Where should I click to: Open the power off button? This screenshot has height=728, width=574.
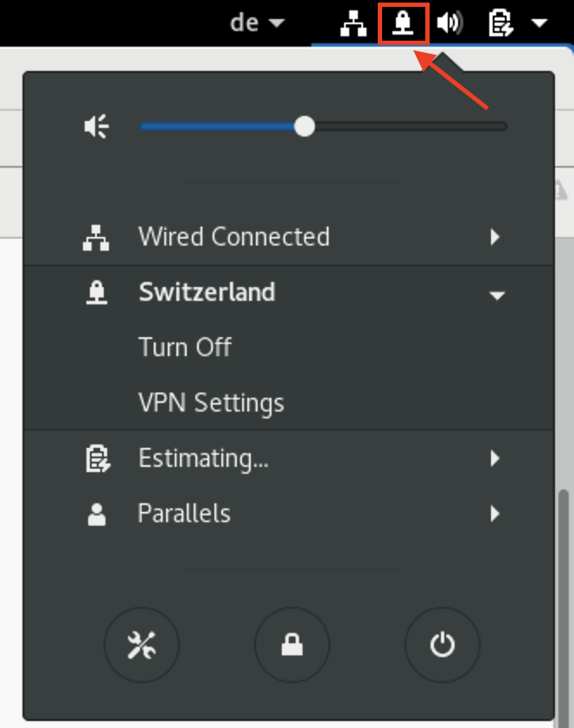click(x=443, y=645)
